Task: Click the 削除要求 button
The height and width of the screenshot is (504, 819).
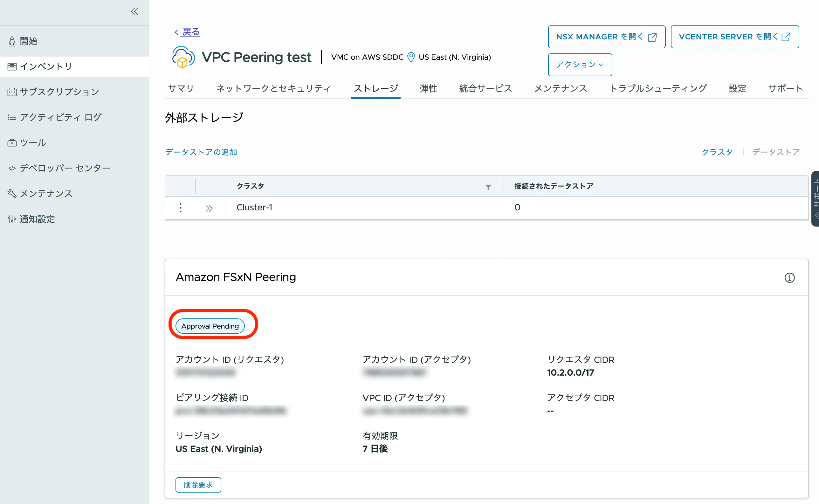Action: [x=198, y=485]
